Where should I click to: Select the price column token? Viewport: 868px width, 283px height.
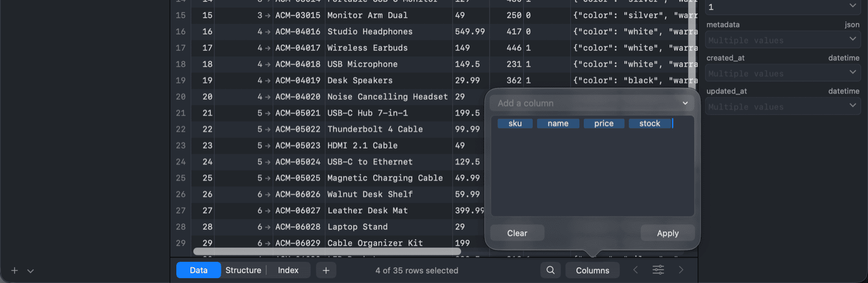[604, 123]
